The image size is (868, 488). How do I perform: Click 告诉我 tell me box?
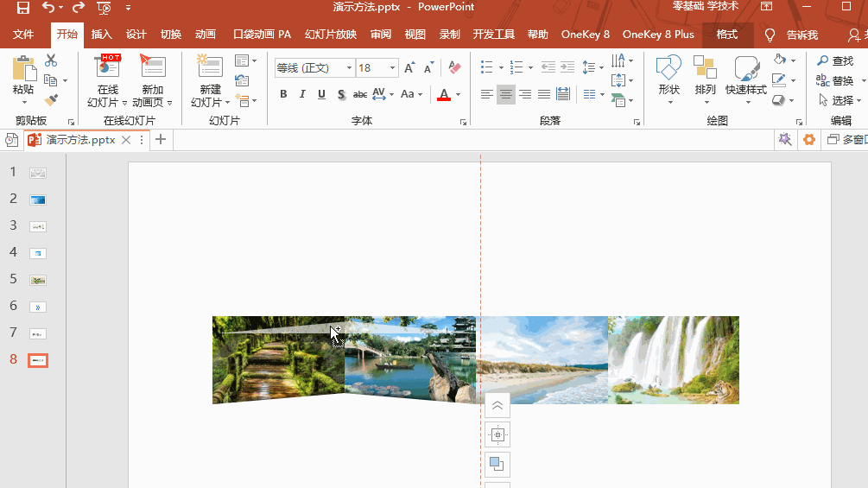[792, 35]
